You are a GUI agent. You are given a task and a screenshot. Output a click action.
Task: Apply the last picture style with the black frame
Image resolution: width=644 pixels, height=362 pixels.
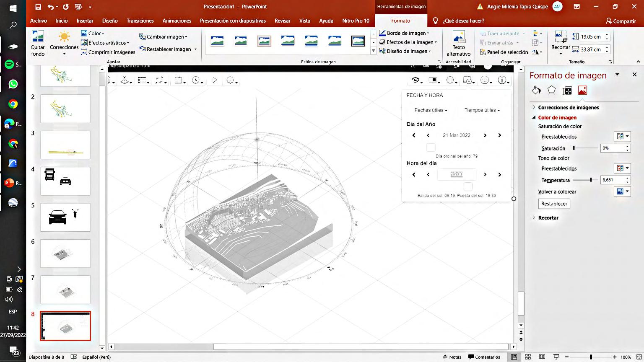pyautogui.click(x=358, y=41)
